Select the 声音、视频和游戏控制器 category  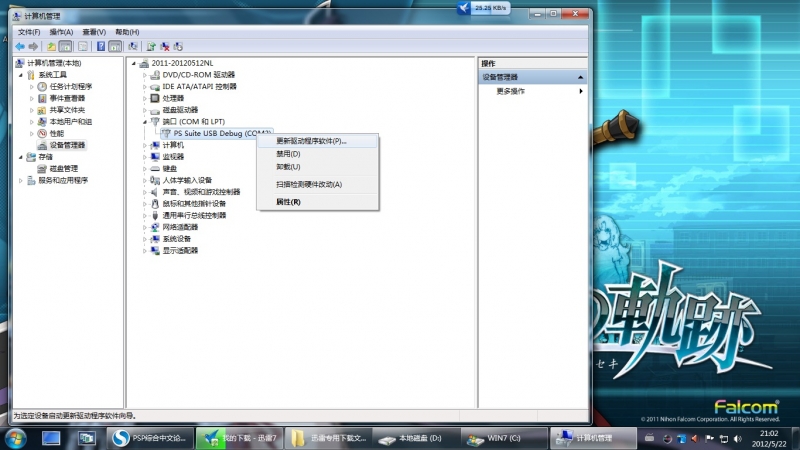tap(201, 192)
